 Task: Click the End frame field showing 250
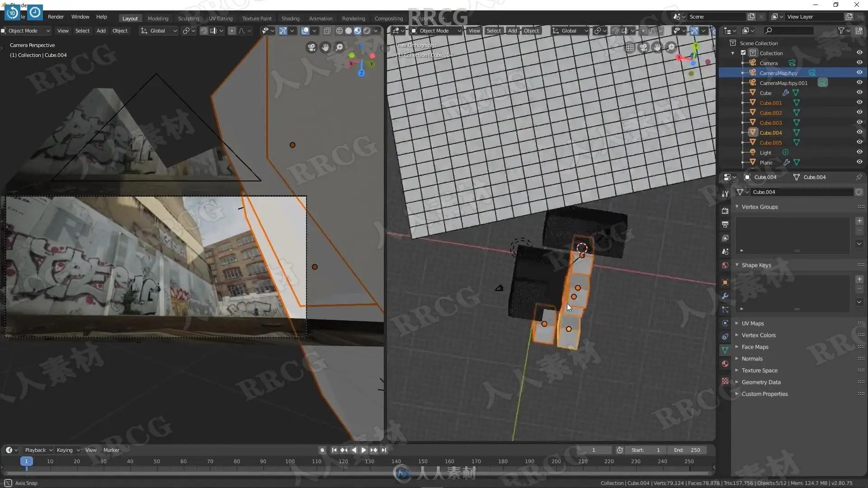[687, 450]
